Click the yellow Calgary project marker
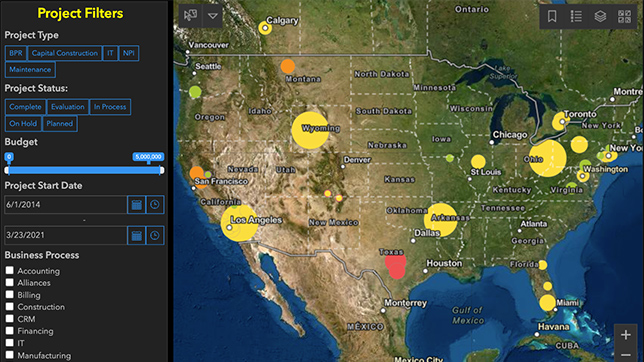 tap(265, 28)
